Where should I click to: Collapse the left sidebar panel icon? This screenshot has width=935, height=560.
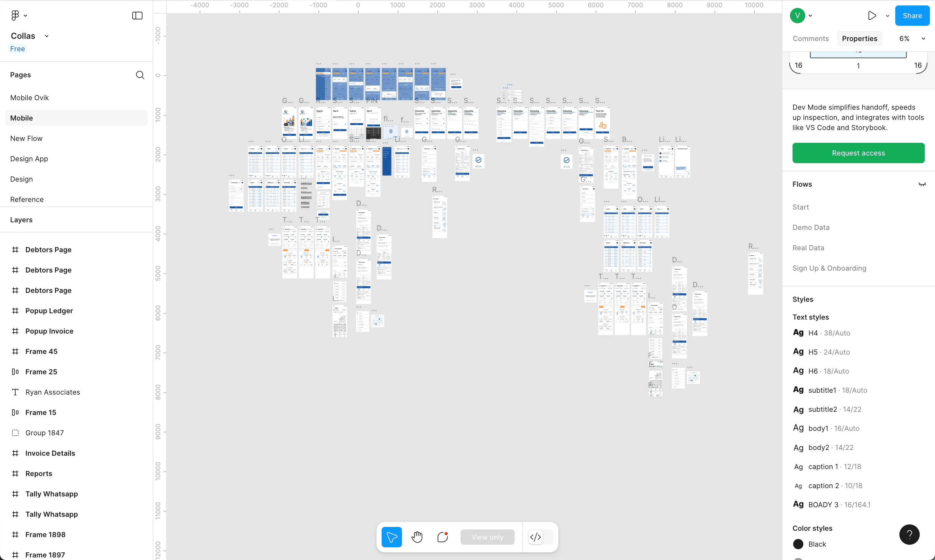pyautogui.click(x=137, y=16)
